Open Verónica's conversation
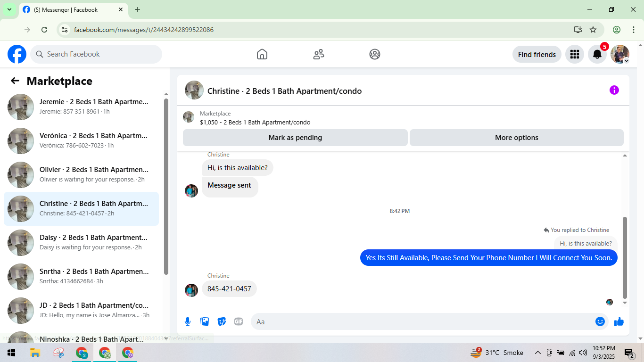 click(81, 141)
